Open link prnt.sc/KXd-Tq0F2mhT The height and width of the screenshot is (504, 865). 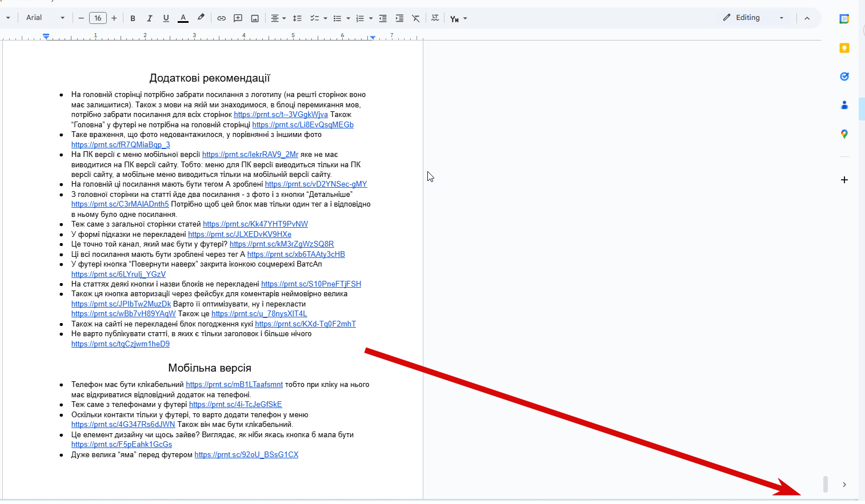click(x=305, y=324)
